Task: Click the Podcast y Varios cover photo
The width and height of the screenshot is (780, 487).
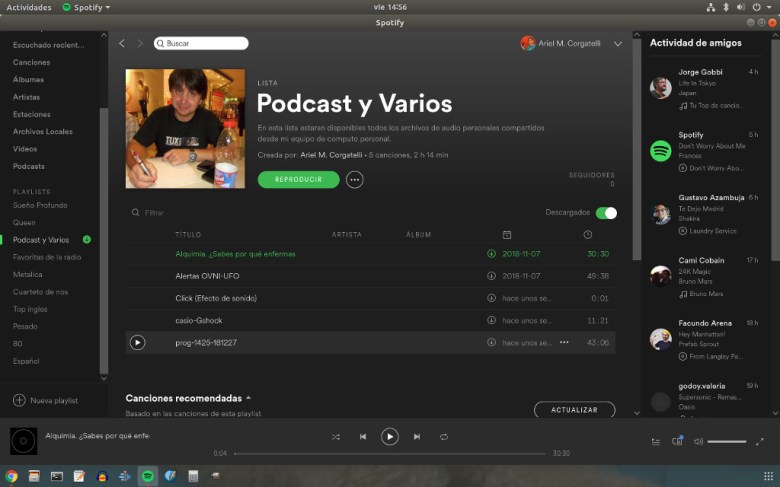Action: click(185, 129)
